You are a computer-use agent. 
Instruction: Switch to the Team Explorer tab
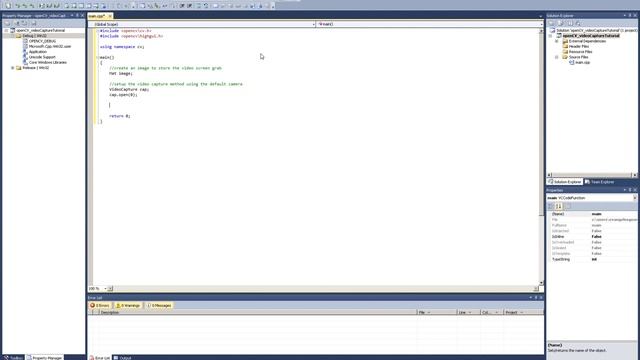click(x=599, y=182)
